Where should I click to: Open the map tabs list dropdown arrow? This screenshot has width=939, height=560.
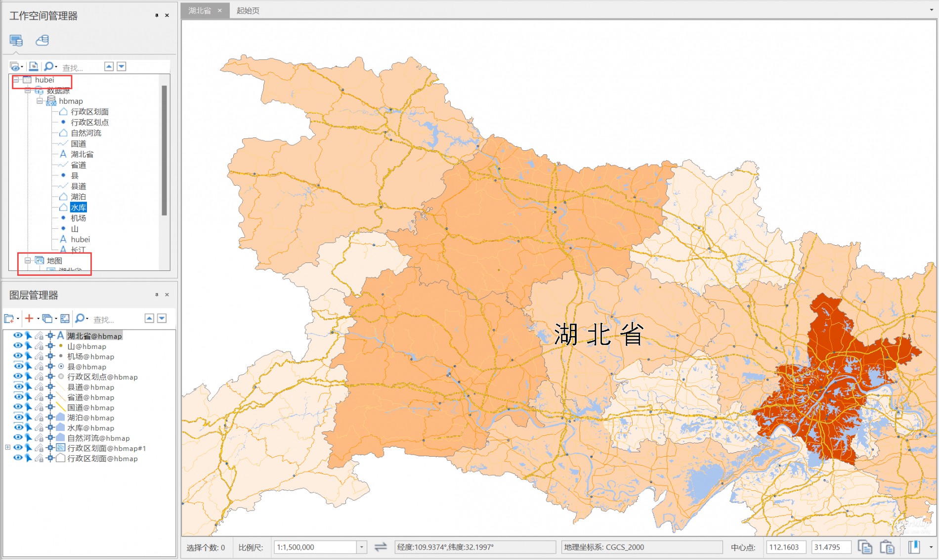pos(932,10)
